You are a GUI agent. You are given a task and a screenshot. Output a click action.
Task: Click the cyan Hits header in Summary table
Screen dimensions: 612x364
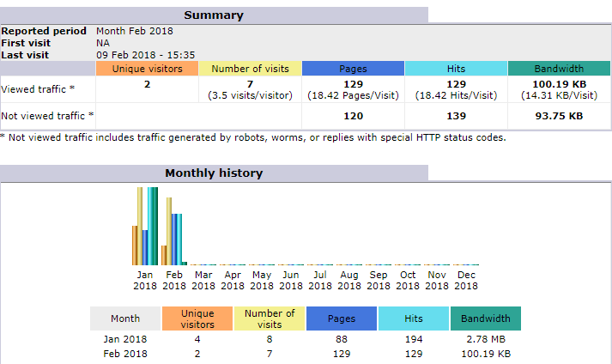coord(456,69)
